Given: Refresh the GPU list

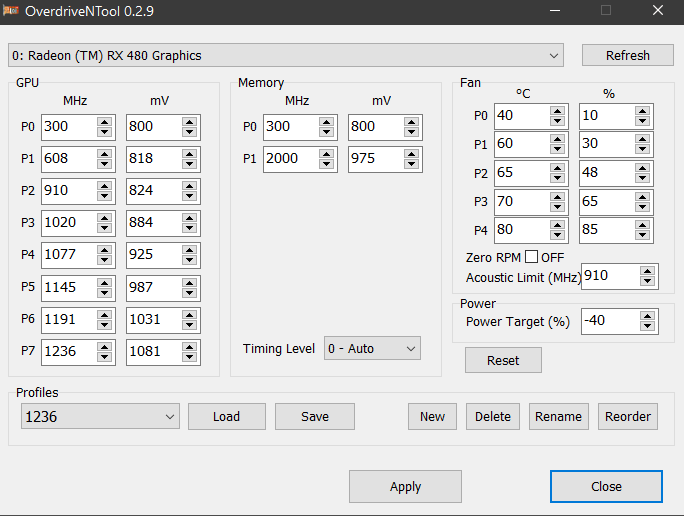Looking at the screenshot, I should pos(628,55).
